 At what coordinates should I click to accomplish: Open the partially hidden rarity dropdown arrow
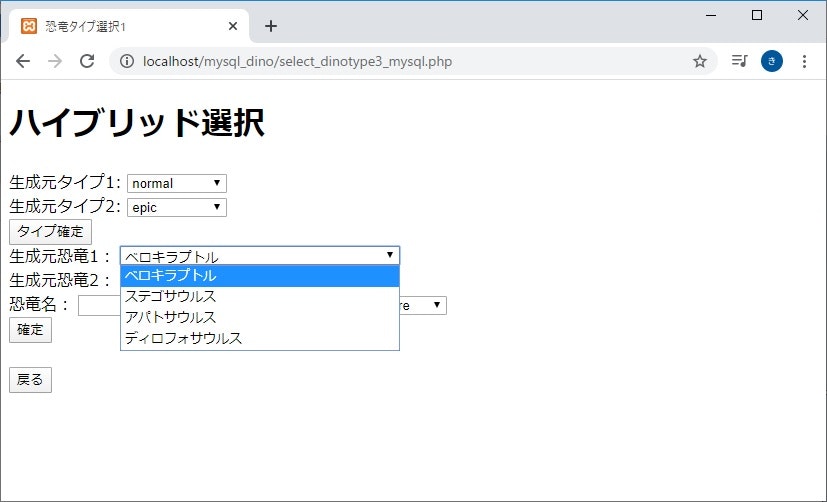point(437,305)
